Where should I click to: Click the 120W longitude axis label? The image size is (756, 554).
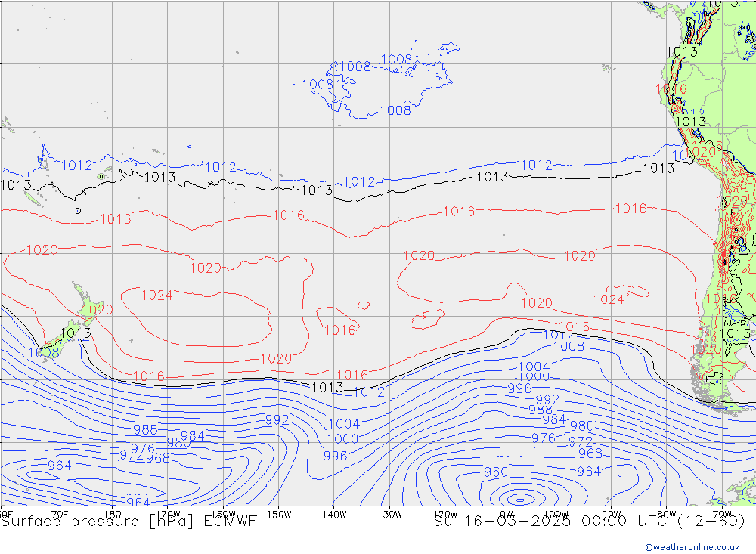tap(445, 515)
